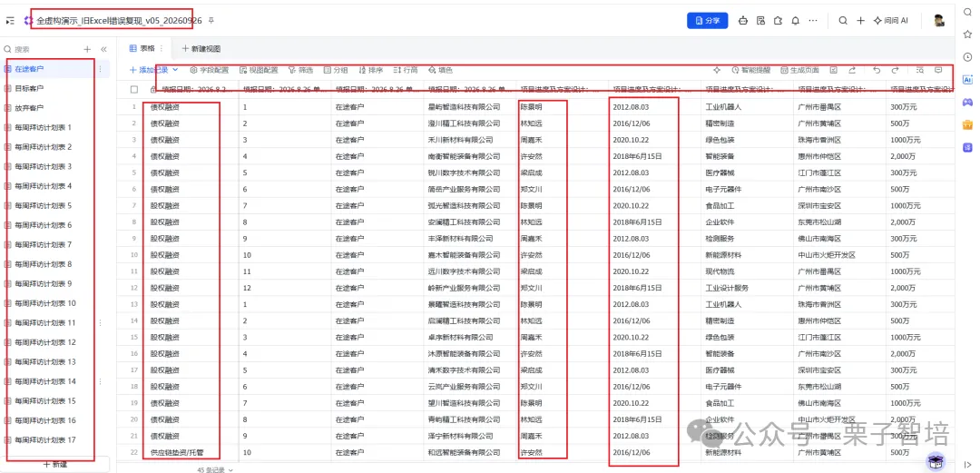Add a new sheet with sidebar plus icon

pos(87,49)
